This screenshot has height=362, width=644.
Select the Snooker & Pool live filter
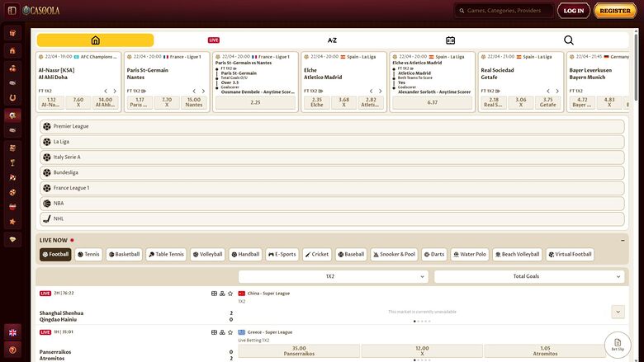(394, 254)
